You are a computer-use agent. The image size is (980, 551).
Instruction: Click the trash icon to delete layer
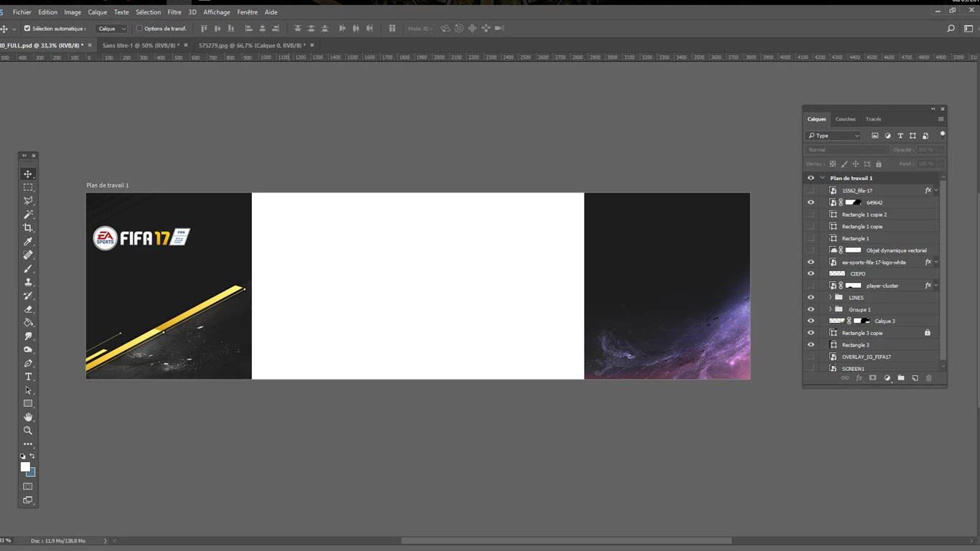928,378
